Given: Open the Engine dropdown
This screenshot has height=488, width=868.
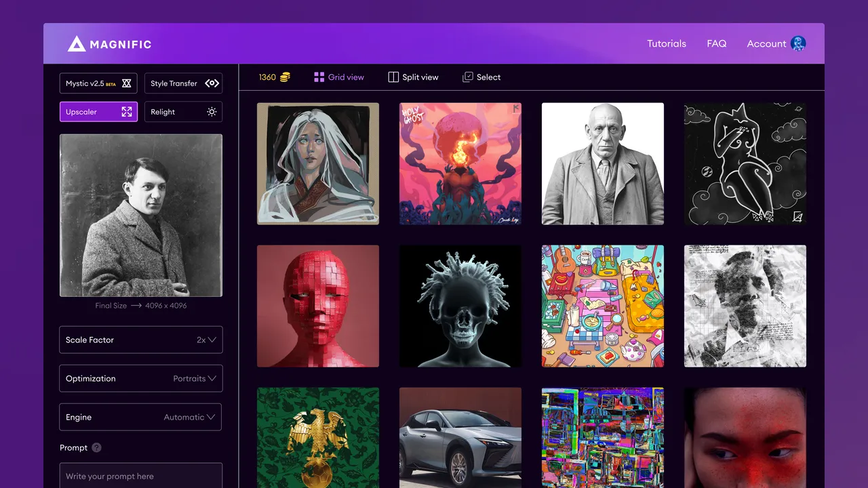Looking at the screenshot, I should [141, 417].
